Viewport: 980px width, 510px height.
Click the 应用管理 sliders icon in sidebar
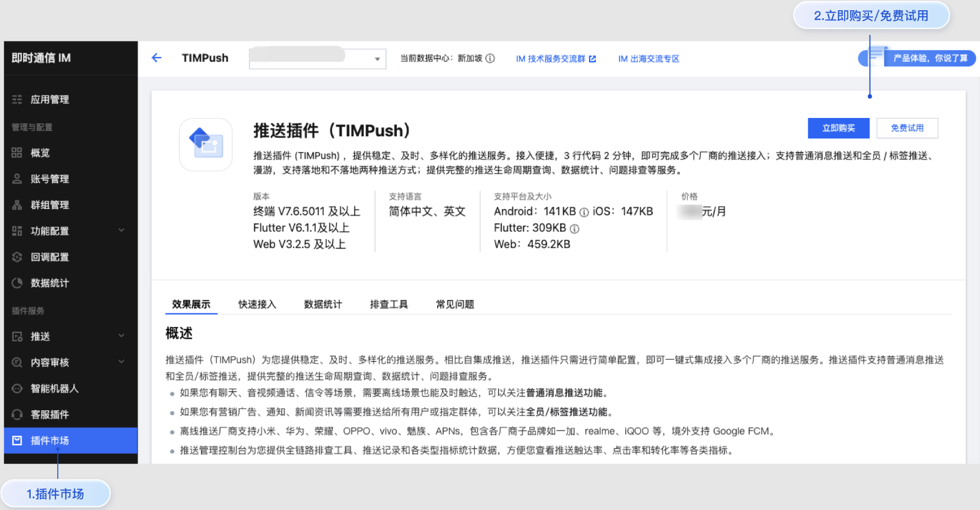tap(17, 99)
